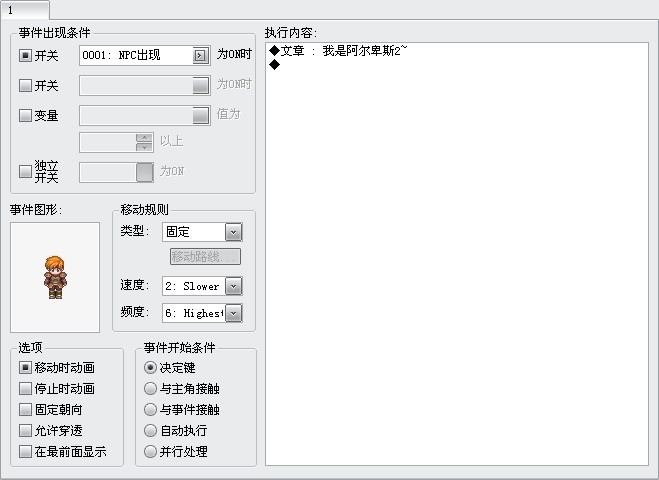Open the disabled second switch selector
The image size is (659, 480).
tap(201, 85)
